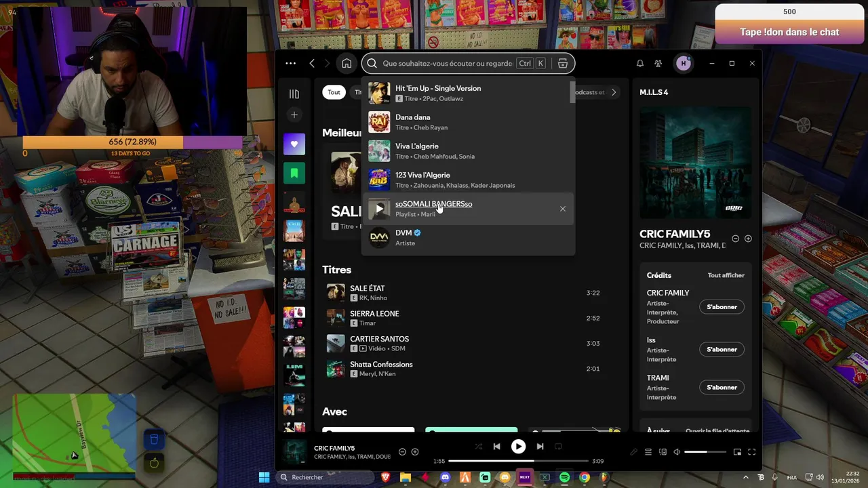This screenshot has width=868, height=488.
Task: Open the Spotify Home page
Action: tap(347, 63)
